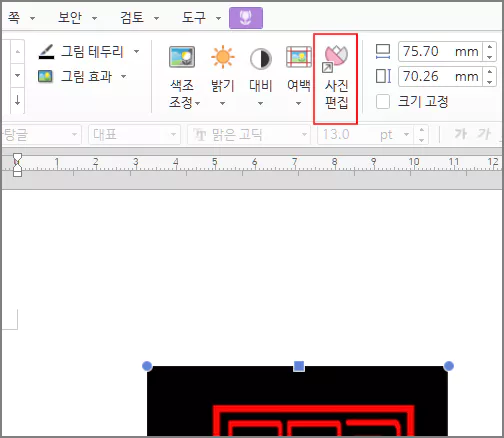
Task: Click the 그림 효과 picture effect icon
Action: pyautogui.click(x=45, y=77)
